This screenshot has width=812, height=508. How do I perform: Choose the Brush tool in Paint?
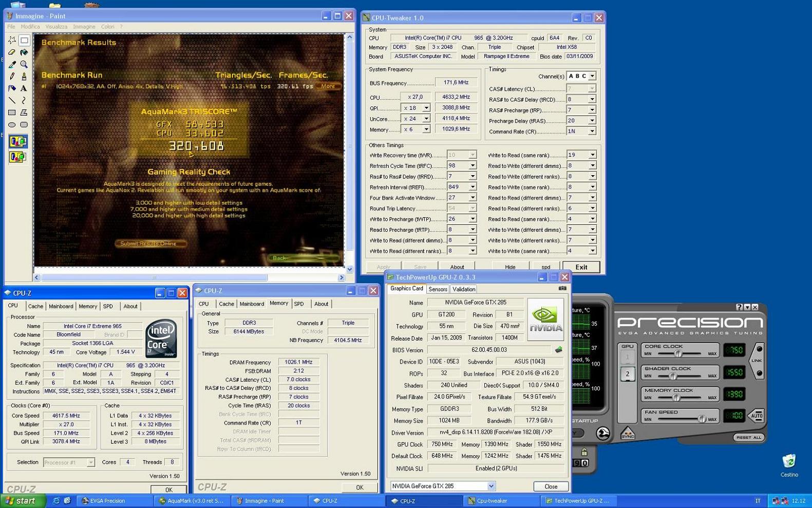(24, 76)
